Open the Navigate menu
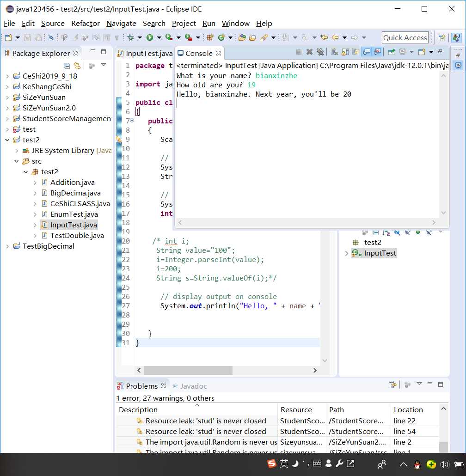The height and width of the screenshot is (476, 466). (121, 24)
